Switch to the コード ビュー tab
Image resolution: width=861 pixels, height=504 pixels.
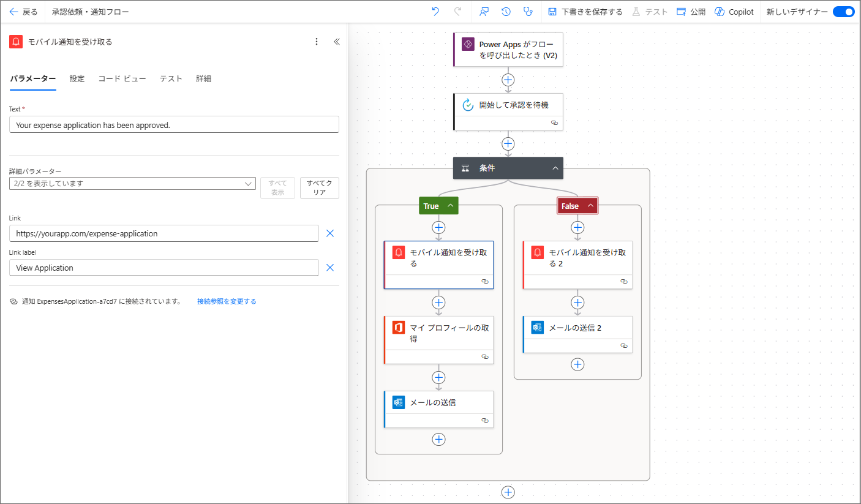click(122, 78)
